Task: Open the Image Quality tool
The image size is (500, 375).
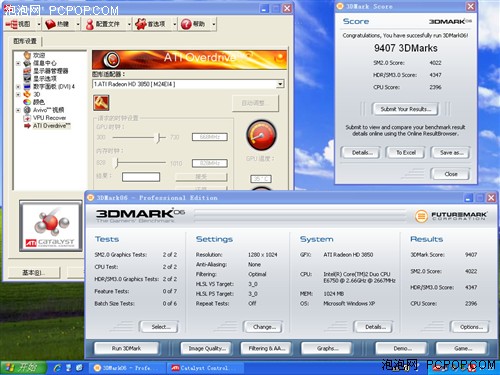Action: [207, 348]
